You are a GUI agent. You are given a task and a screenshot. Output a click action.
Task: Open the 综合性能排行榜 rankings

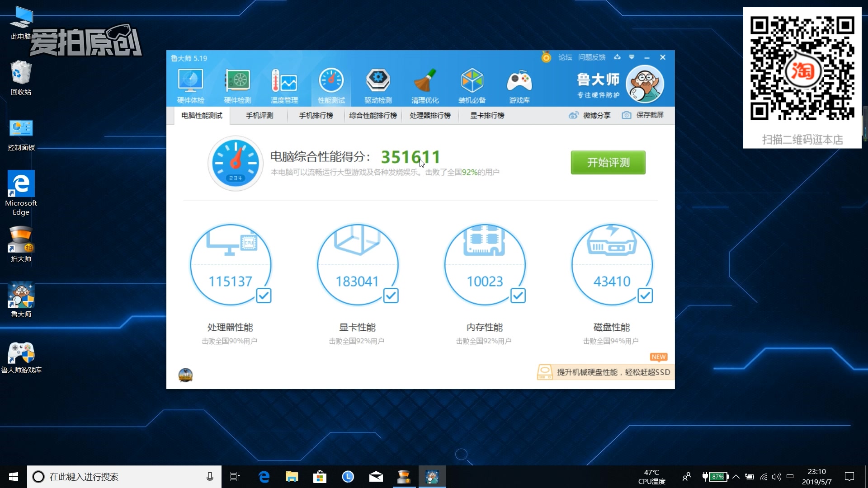coord(373,116)
